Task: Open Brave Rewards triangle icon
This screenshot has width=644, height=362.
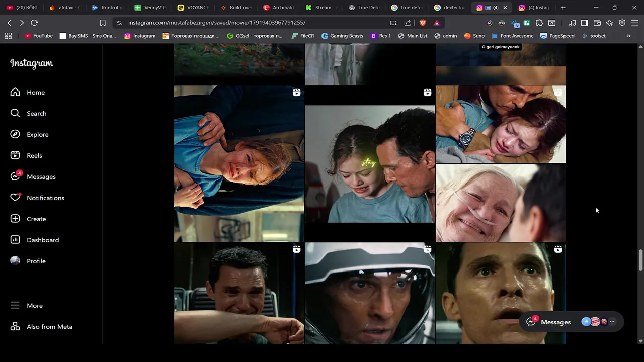Action: coord(437,23)
